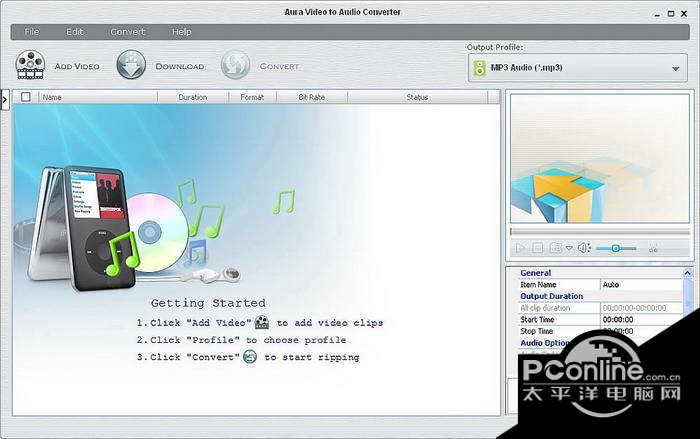Image resolution: width=700 pixels, height=439 pixels.
Task: Expand the left side panel arrow
Action: (4, 100)
